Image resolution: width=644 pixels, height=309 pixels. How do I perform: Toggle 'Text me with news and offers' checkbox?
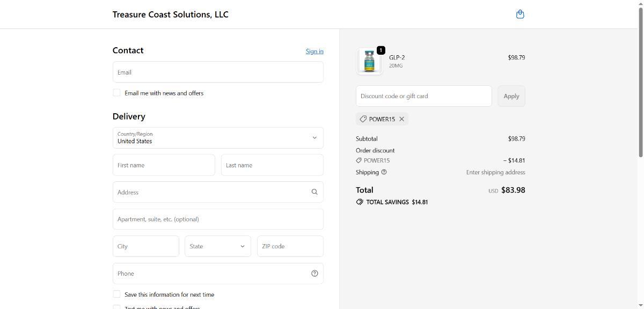(x=116, y=307)
